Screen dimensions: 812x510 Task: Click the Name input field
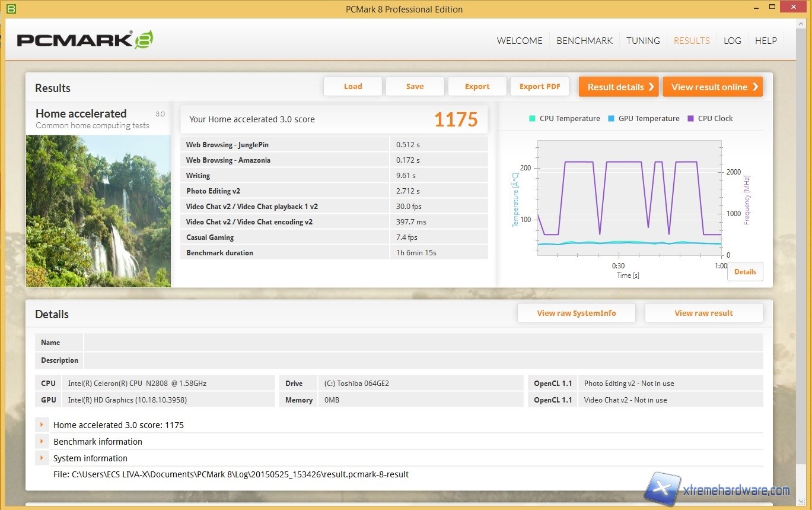[x=415, y=342]
